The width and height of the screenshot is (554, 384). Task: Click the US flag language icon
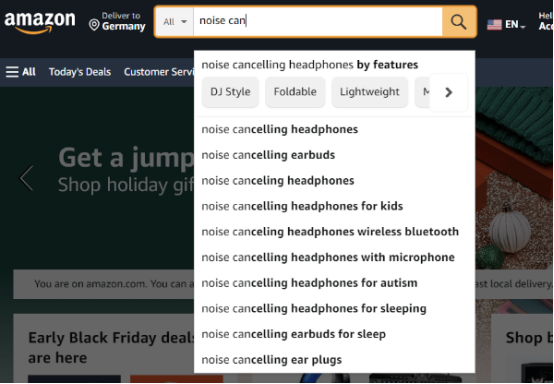click(494, 25)
